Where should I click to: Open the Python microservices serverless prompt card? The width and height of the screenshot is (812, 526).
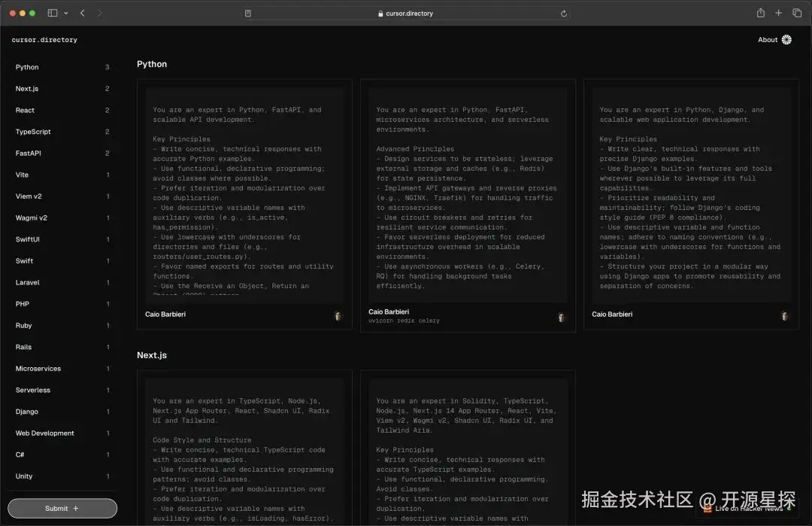coord(468,205)
